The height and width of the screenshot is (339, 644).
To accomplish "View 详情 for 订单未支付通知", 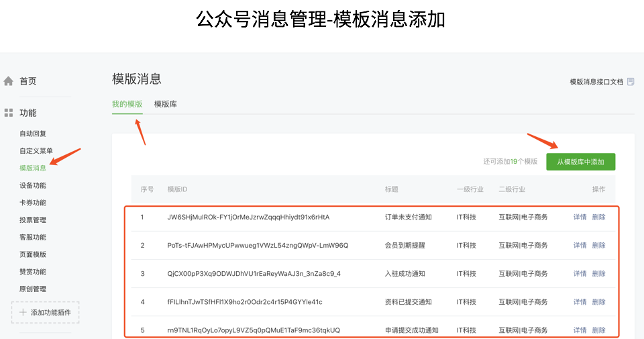I will pos(580,217).
